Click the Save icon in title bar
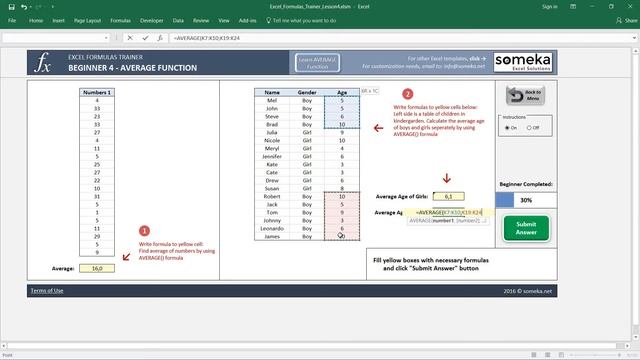The width and height of the screenshot is (640, 360). pos(11,7)
